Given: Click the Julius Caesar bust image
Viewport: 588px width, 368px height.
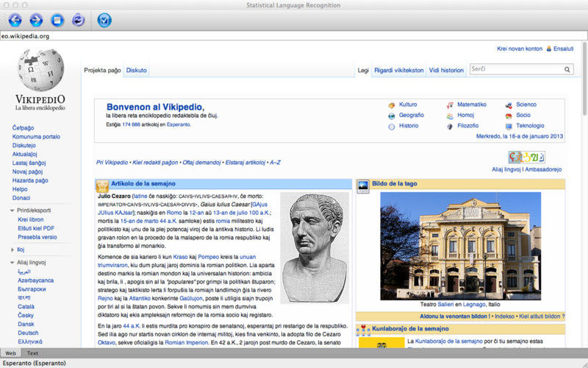Looking at the screenshot, I should (x=315, y=248).
